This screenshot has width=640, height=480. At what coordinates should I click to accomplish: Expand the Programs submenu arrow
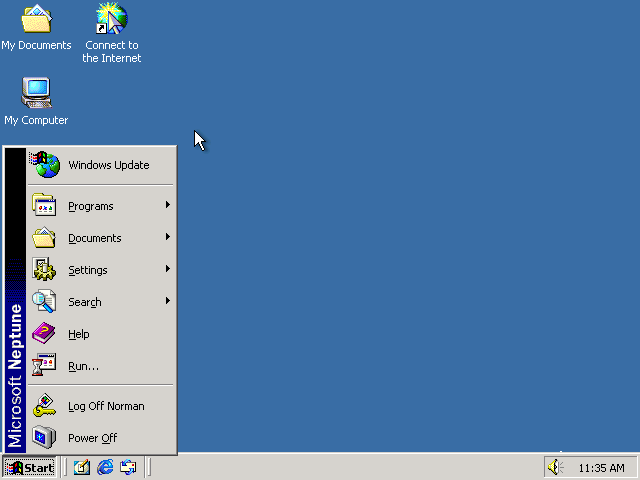point(168,206)
